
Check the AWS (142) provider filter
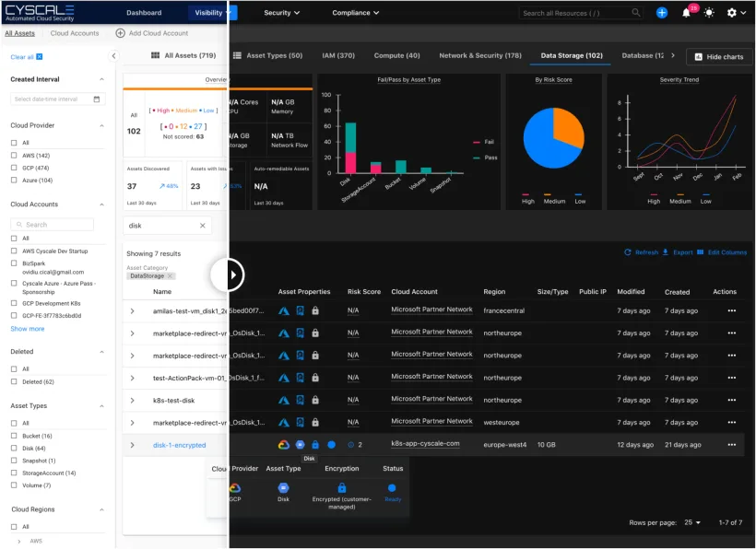click(x=14, y=156)
